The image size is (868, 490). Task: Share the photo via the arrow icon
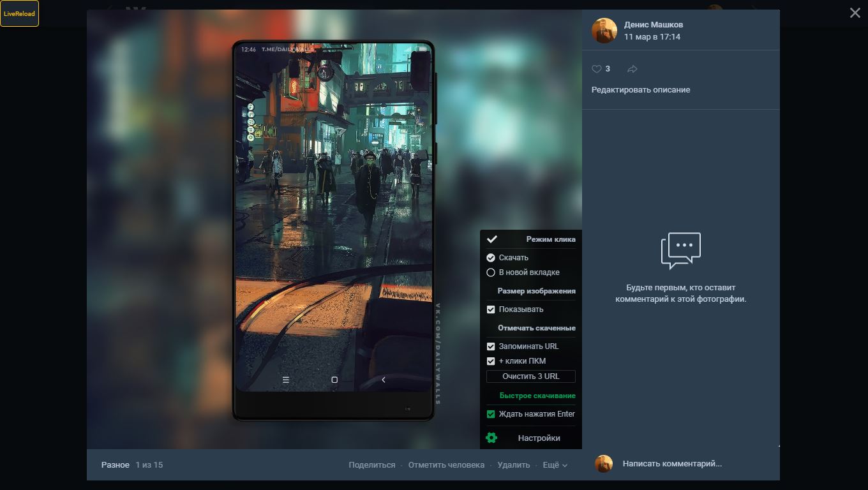632,69
